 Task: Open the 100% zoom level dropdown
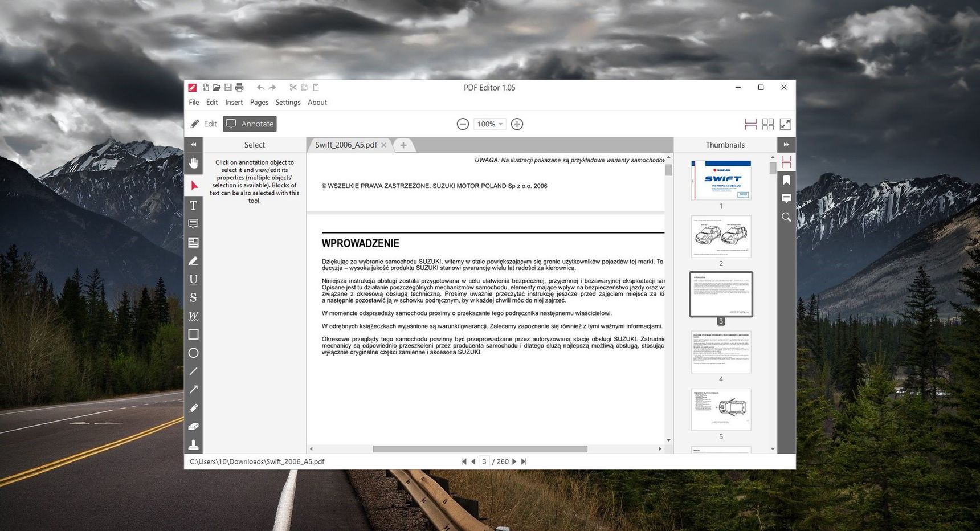[490, 124]
